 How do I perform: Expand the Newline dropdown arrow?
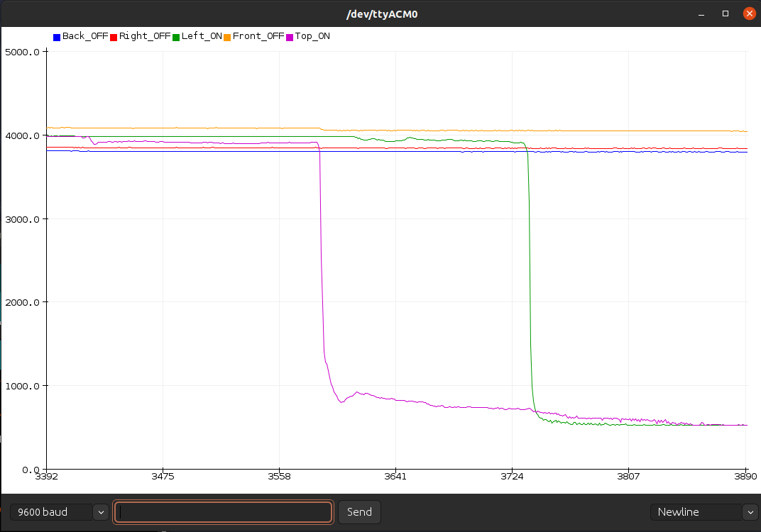750,512
